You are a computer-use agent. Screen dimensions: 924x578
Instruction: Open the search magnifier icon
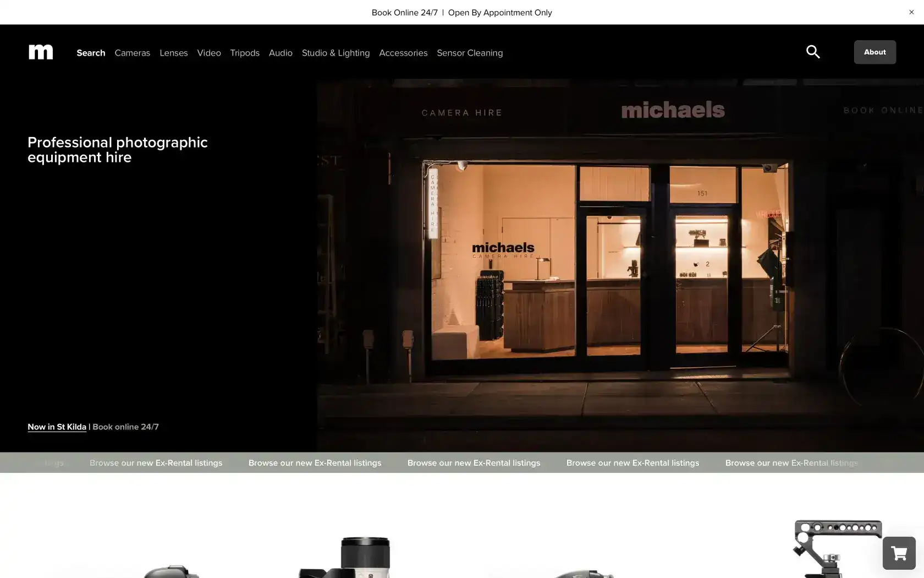pos(812,51)
